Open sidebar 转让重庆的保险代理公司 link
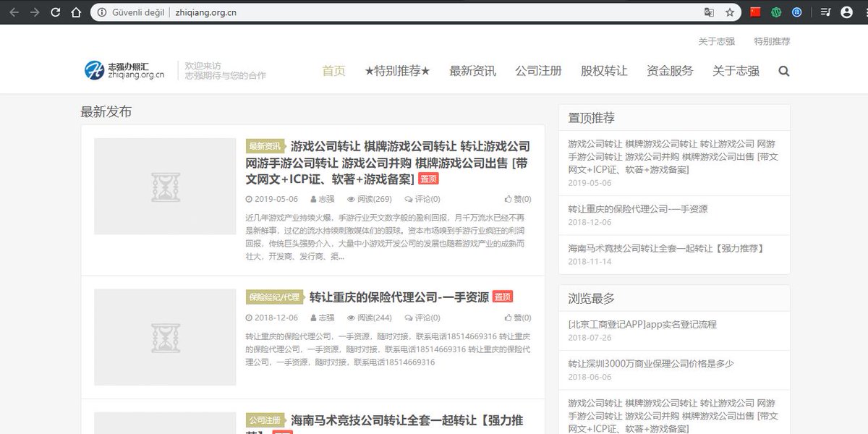The width and height of the screenshot is (868, 434). pos(638,209)
